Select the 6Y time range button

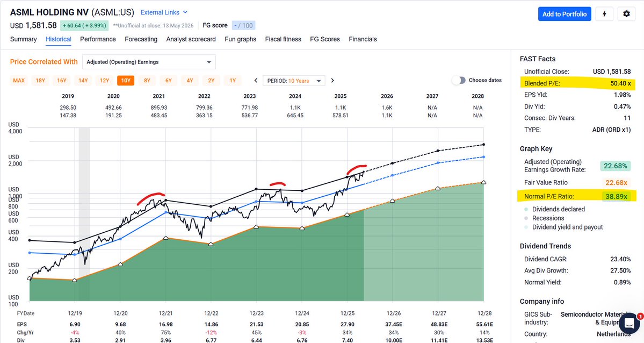click(169, 81)
